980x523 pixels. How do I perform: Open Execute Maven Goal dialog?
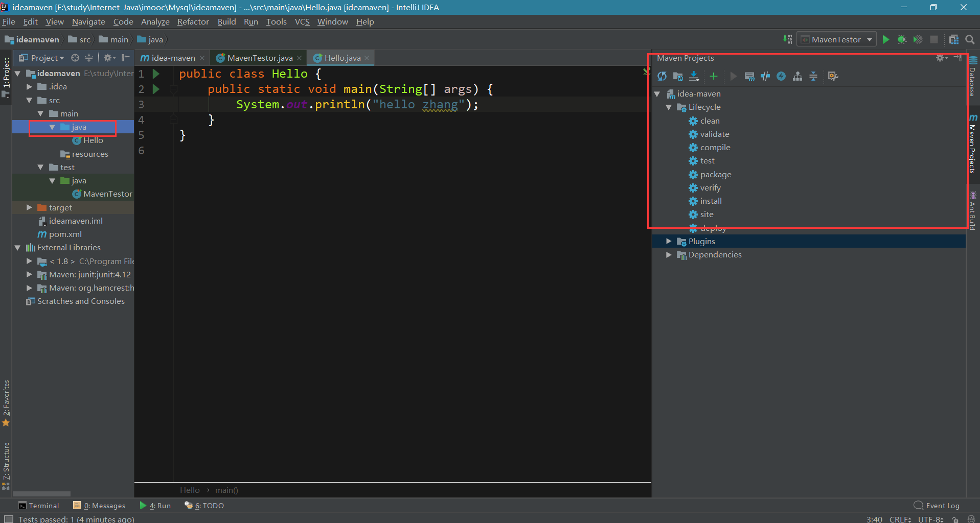click(749, 77)
